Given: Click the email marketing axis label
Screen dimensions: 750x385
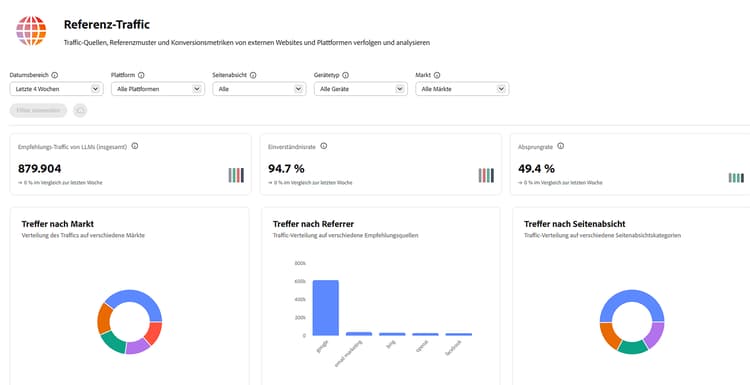Looking at the screenshot, I should point(348,353).
